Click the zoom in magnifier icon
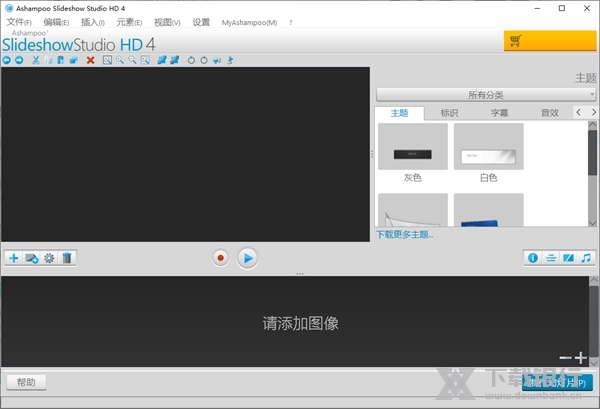Viewport: 600px width, 409px height. tap(120, 60)
